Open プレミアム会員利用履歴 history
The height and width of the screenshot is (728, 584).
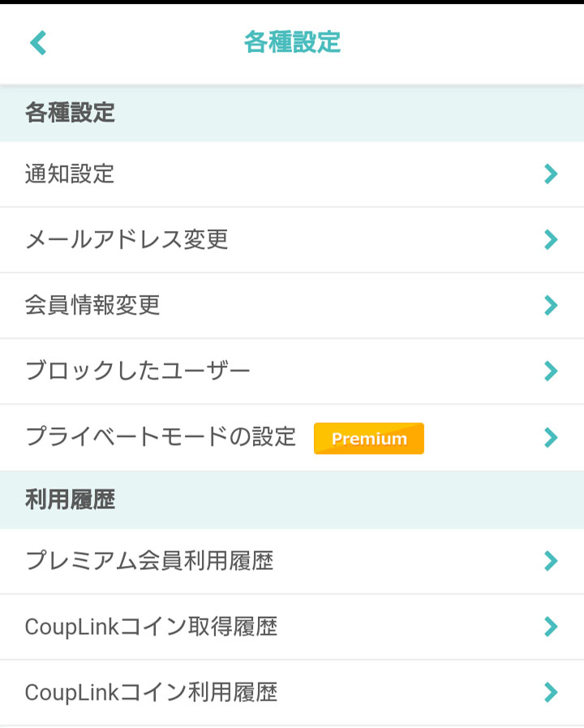pos(292,561)
